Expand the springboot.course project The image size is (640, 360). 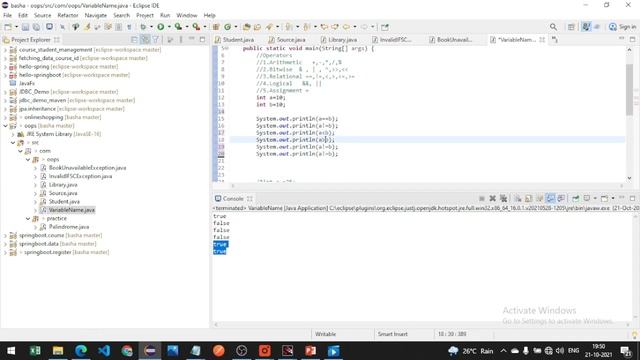pyautogui.click(x=5, y=236)
